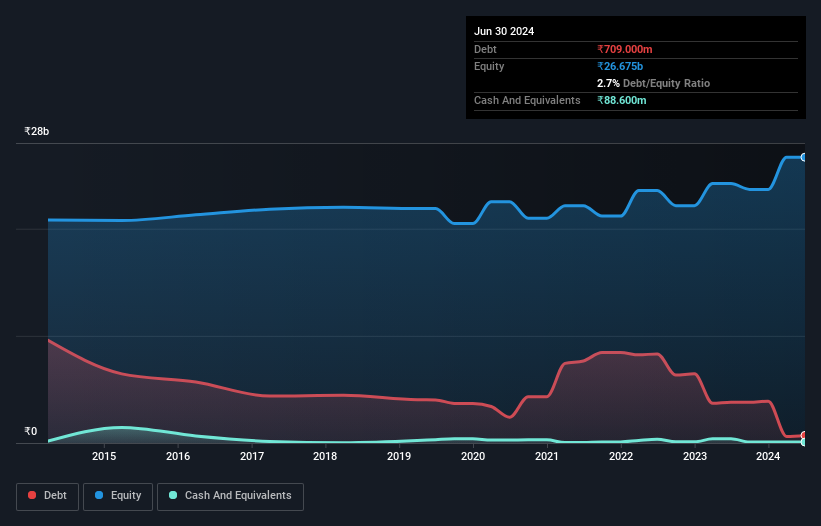Click the 2.7% Debt/Equity Ratio text
The image size is (821, 526).
click(x=653, y=83)
